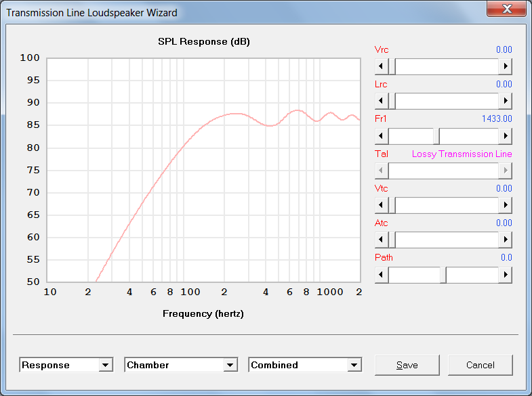Viewport: 532px width, 396px height.
Task: Click the Vrc slider thumb
Action: pos(392,66)
